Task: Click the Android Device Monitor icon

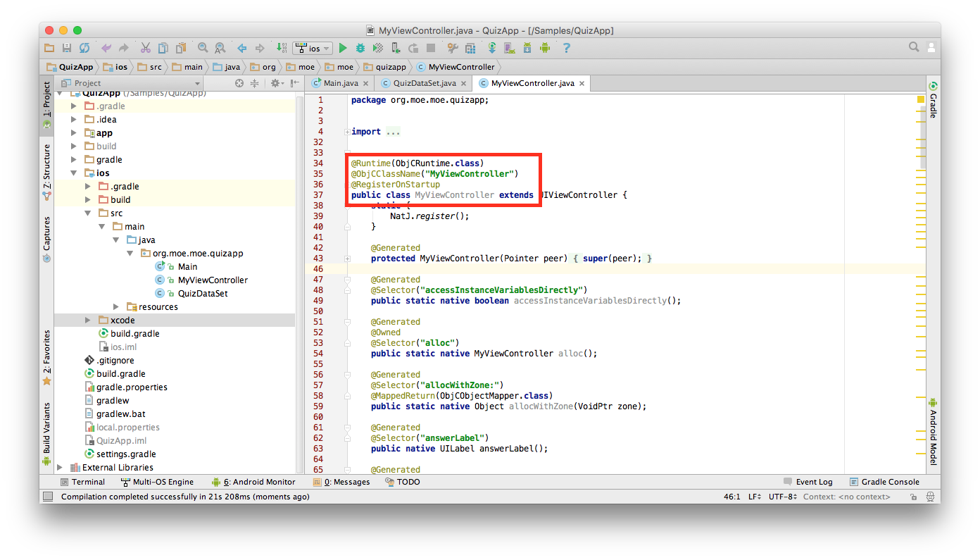Action: (x=545, y=48)
